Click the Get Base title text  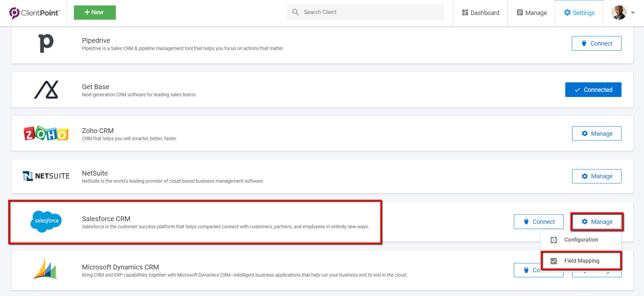pyautogui.click(x=95, y=87)
